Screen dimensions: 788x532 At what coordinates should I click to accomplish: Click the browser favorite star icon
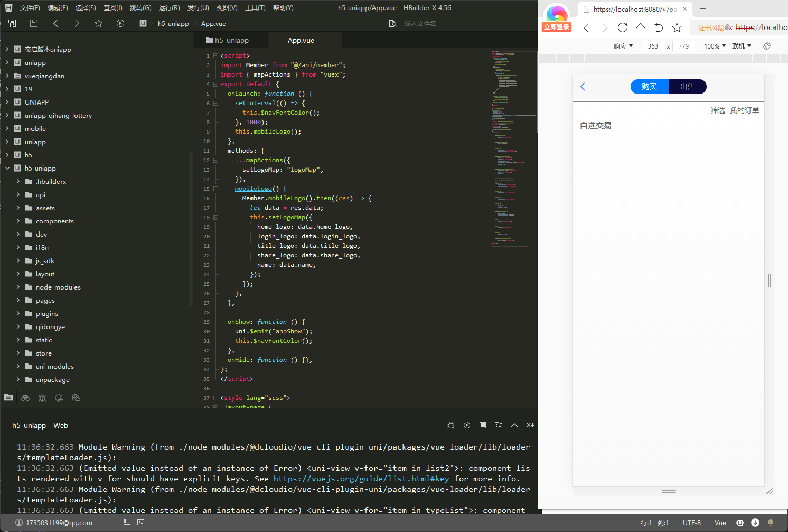(x=677, y=27)
